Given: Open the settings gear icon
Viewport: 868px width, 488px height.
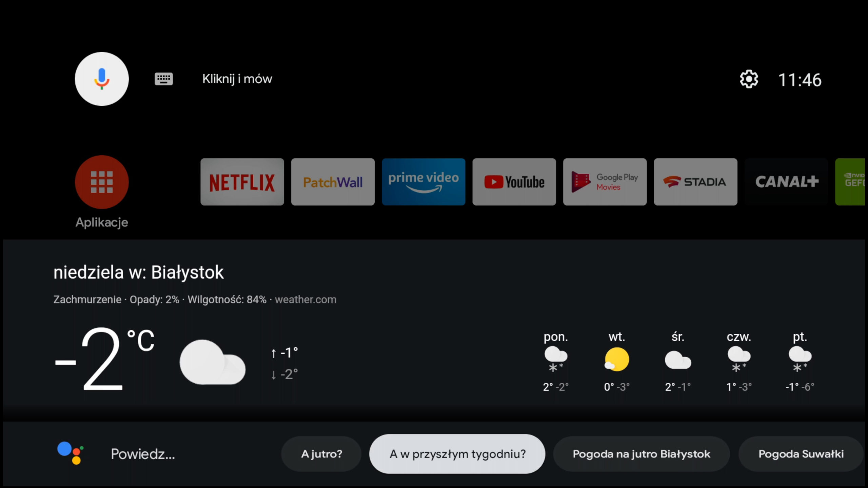Looking at the screenshot, I should pyautogui.click(x=749, y=79).
